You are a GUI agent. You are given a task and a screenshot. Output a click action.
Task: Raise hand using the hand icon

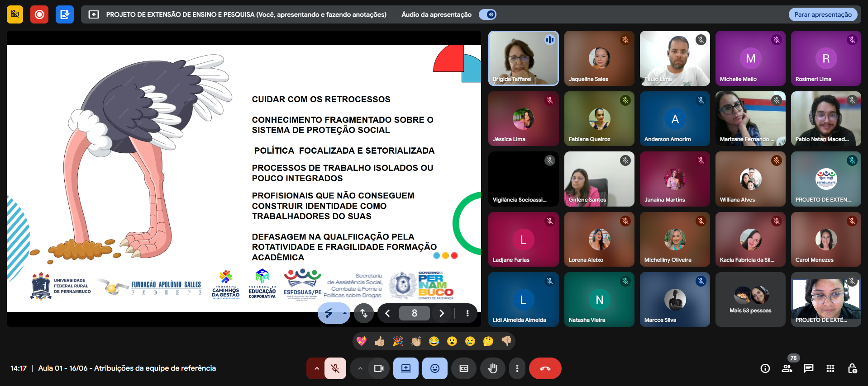492,368
